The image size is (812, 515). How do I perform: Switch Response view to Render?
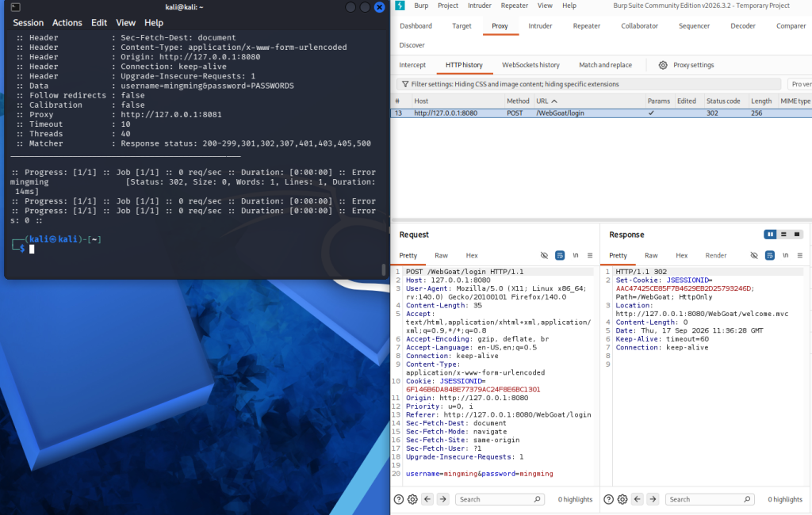716,256
